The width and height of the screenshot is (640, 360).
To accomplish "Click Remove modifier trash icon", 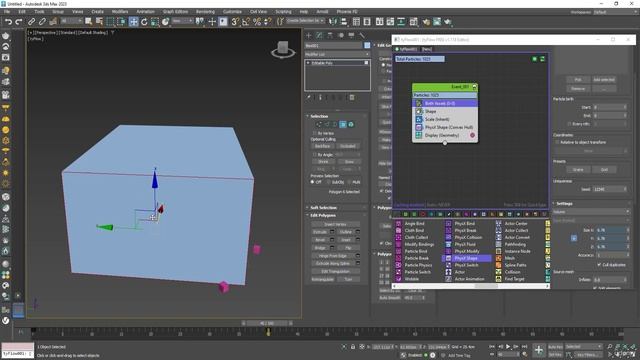I will pos(352,97).
